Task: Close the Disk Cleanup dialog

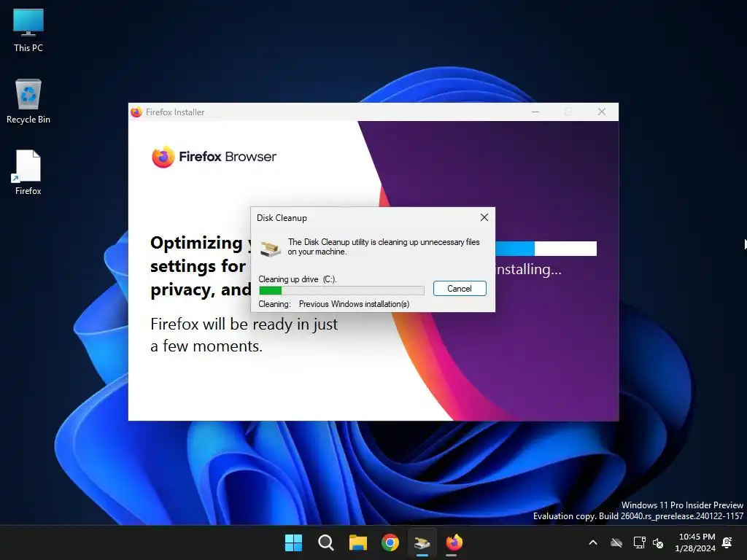Action: coord(484,217)
